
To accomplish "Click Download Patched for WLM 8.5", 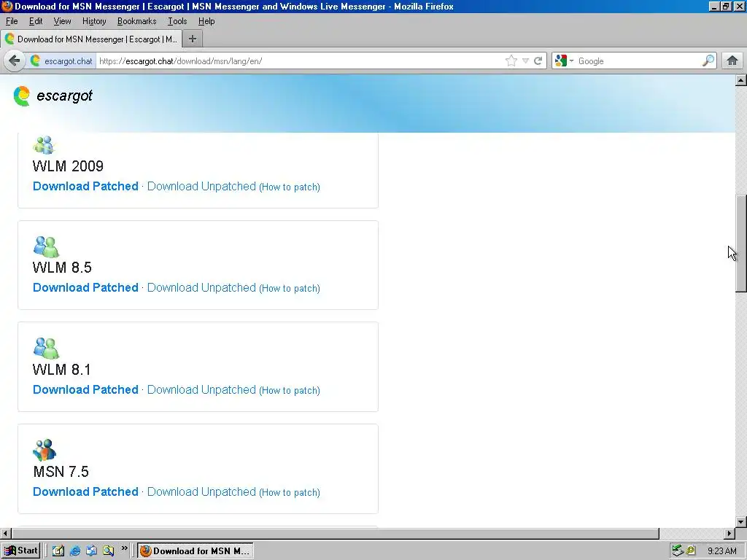I will coord(85,287).
